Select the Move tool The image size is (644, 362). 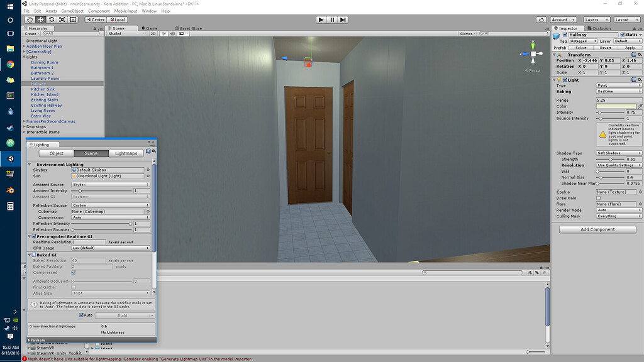pyautogui.click(x=40, y=19)
